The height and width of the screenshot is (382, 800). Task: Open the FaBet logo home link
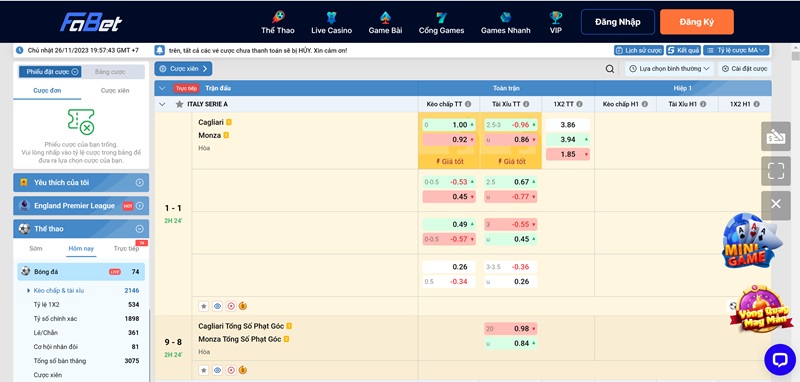coord(91,22)
